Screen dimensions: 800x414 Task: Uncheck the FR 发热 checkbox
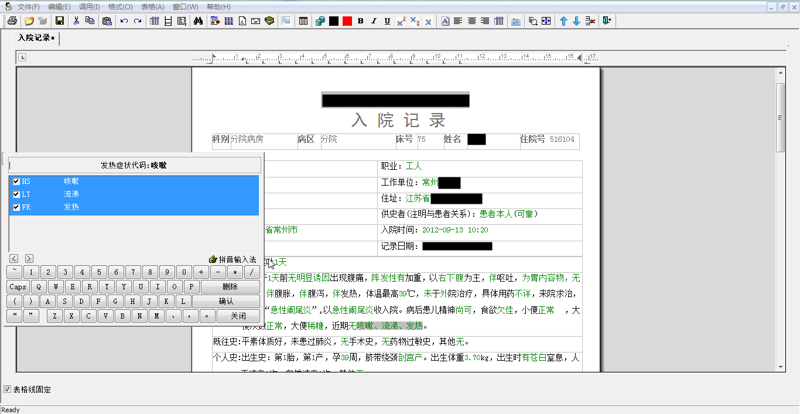(x=16, y=207)
